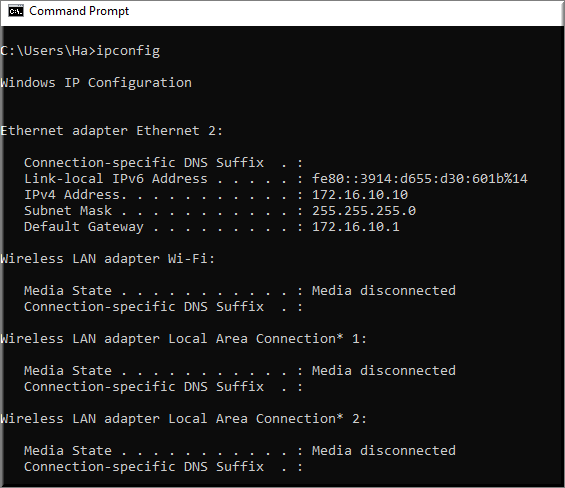This screenshot has width=565, height=488.
Task: Click the Windows IP Configuration heading
Action: click(96, 83)
